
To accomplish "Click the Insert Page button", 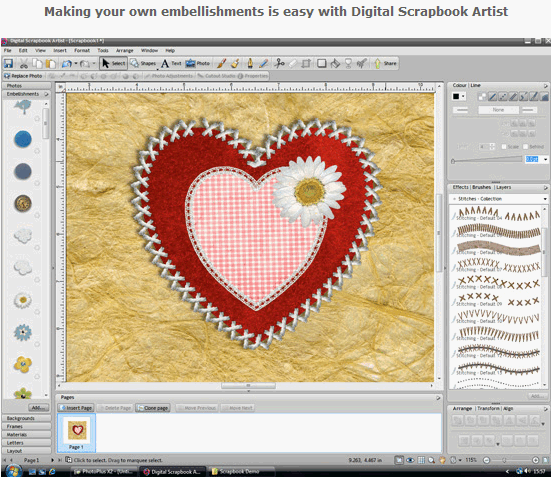I will 76,408.
